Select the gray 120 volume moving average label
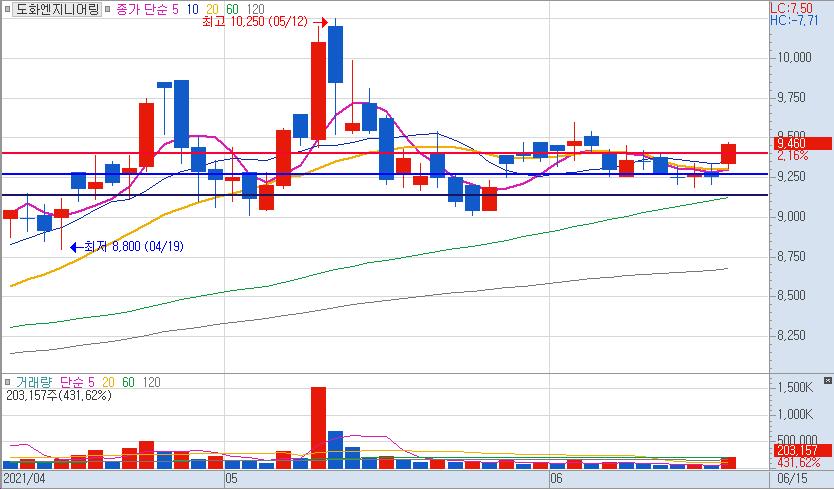Screen dimensions: 834x489 pyautogui.click(x=152, y=382)
